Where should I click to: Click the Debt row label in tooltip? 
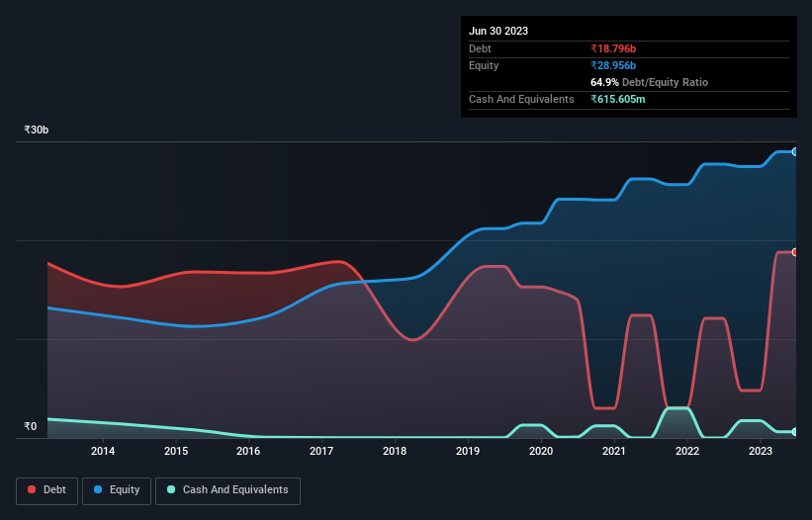click(x=480, y=48)
